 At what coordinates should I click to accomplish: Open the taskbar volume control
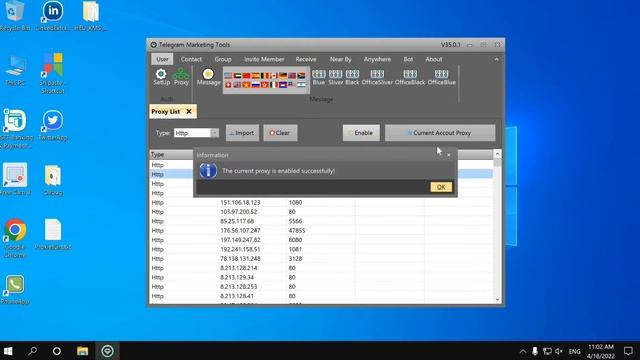click(x=559, y=351)
